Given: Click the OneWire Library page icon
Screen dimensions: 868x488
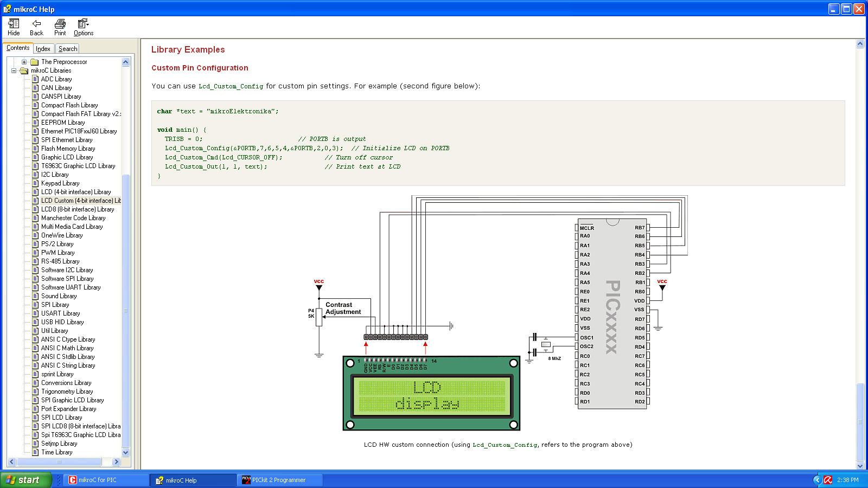Looking at the screenshot, I should pyautogui.click(x=35, y=235).
